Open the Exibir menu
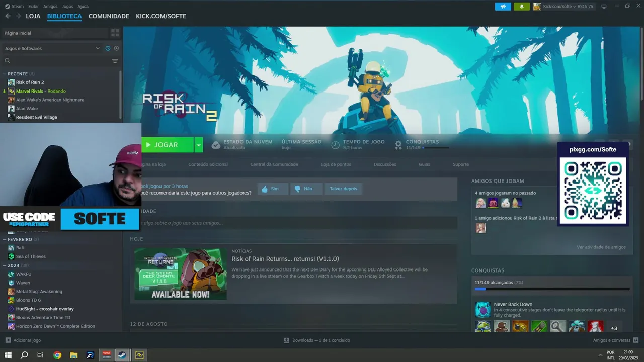This screenshot has height=362, width=644. pos(33,7)
